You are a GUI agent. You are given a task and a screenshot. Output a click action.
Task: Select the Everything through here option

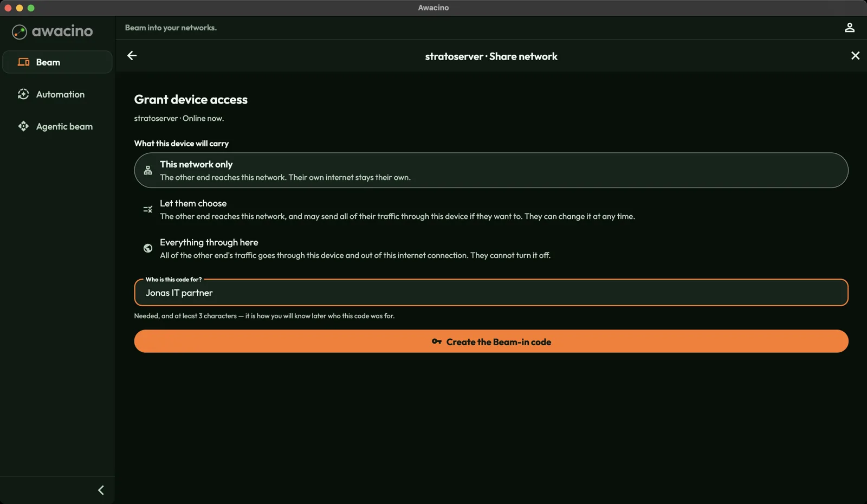click(491, 248)
